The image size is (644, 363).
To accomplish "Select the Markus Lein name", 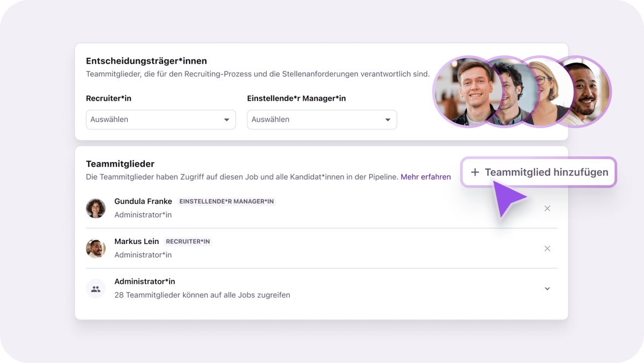I will pos(137,242).
